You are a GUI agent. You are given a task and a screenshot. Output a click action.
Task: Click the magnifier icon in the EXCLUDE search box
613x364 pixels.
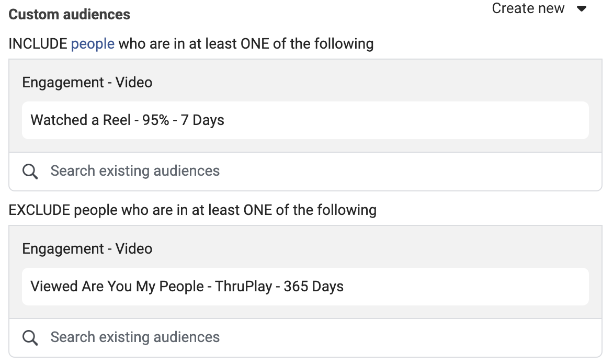tap(30, 337)
